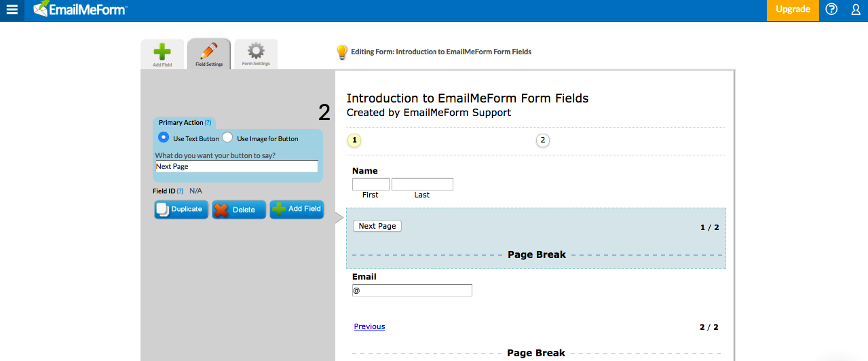Click the Next Page form button
The width and height of the screenshot is (868, 361).
pyautogui.click(x=377, y=226)
